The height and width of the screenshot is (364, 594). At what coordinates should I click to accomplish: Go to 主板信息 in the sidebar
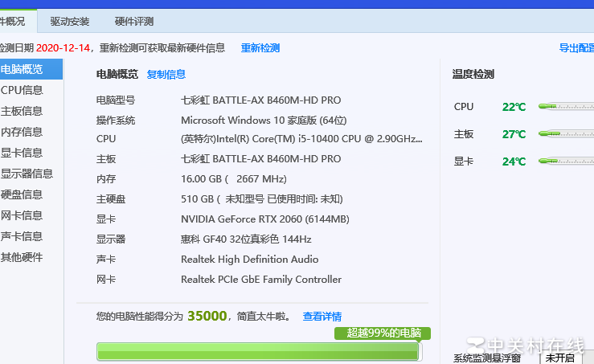click(23, 112)
